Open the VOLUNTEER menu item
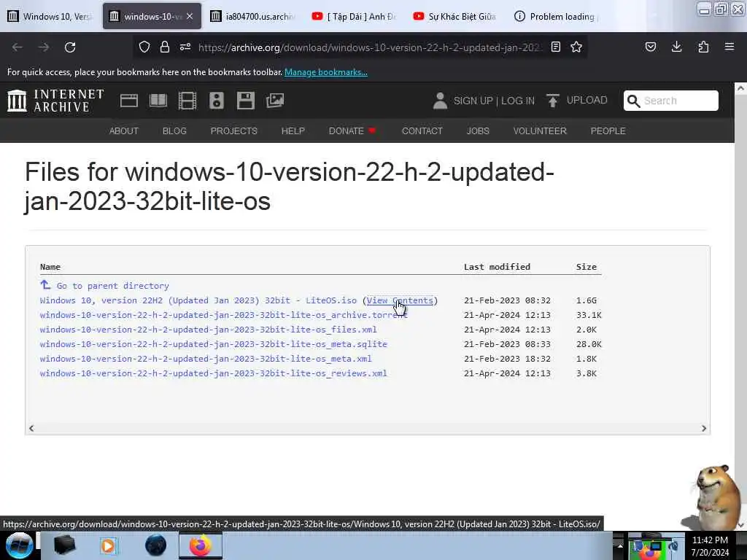747x560 pixels. point(540,131)
